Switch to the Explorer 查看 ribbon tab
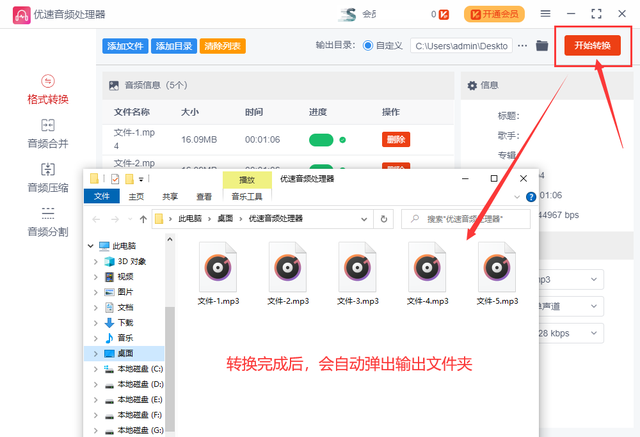 point(204,197)
